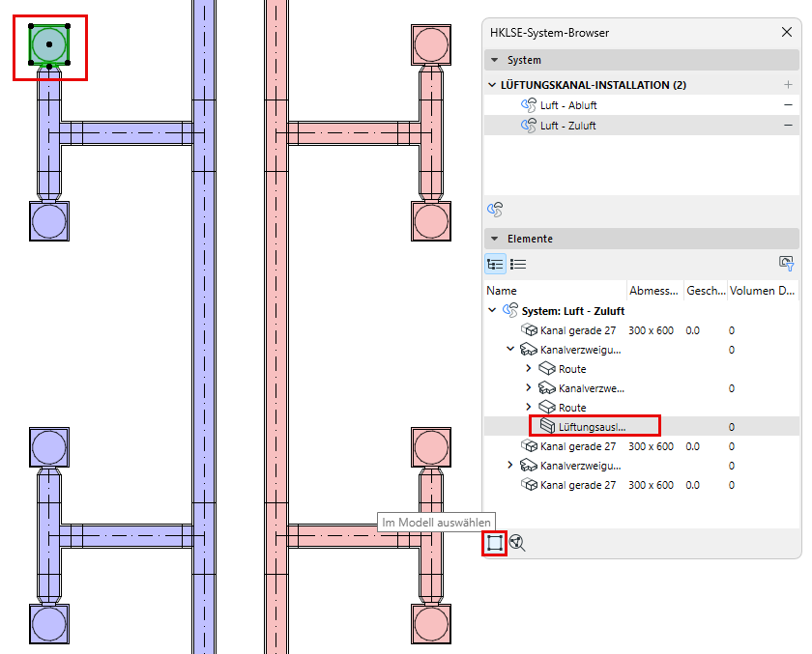The width and height of the screenshot is (812, 654).
Task: Click the zoom to selection icon
Action: click(517, 543)
